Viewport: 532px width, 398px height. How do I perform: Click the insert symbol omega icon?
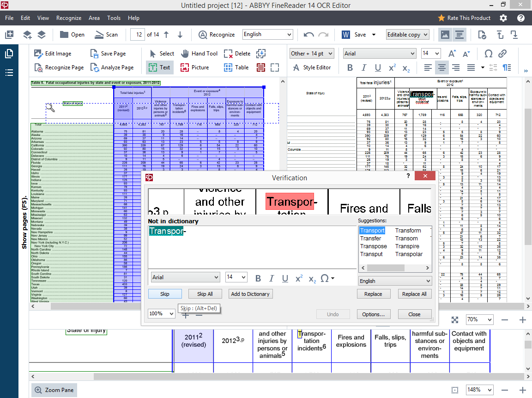[x=488, y=53]
